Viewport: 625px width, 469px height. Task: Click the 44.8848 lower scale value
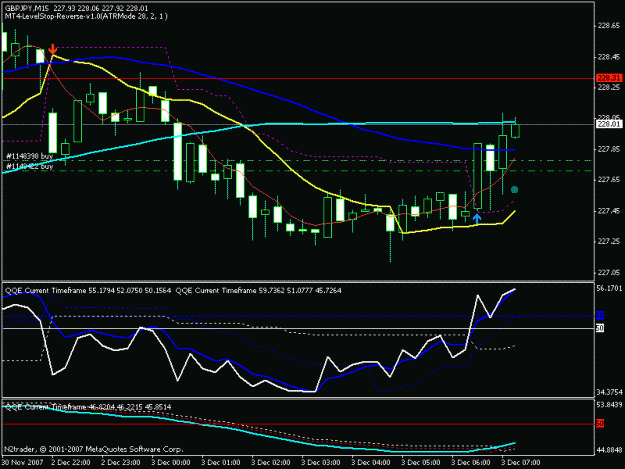[609, 450]
